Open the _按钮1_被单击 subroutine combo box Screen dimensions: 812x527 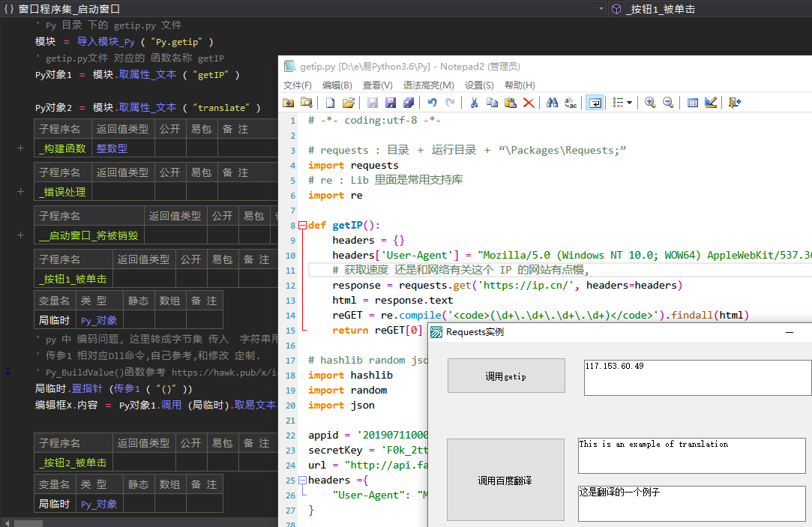click(711, 9)
